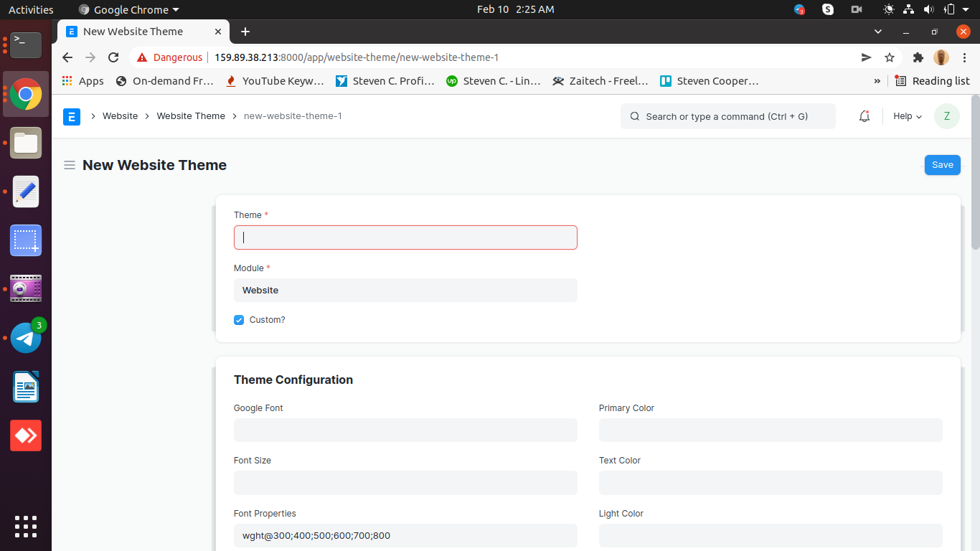Viewport: 980px width, 551px height.
Task: Toggle the sidebar beside New Website Theme title
Action: [70, 165]
